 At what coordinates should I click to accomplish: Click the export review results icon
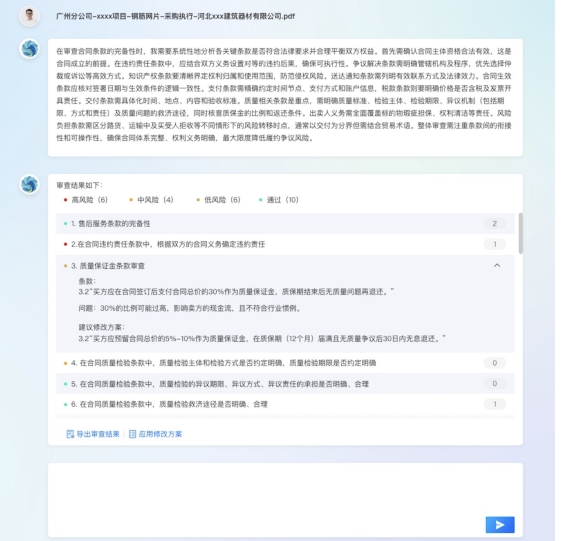70,434
